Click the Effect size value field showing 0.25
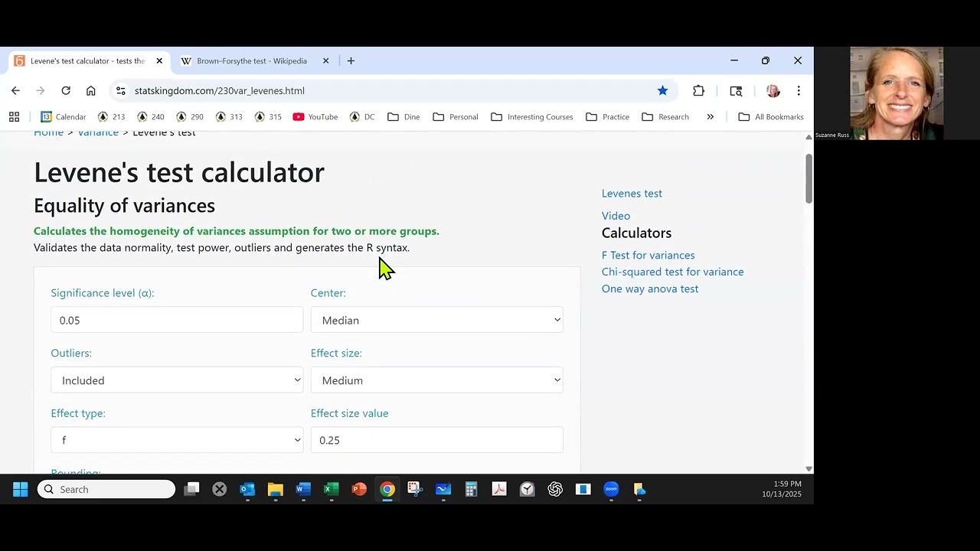Viewport: 980px width, 551px height. [x=437, y=440]
